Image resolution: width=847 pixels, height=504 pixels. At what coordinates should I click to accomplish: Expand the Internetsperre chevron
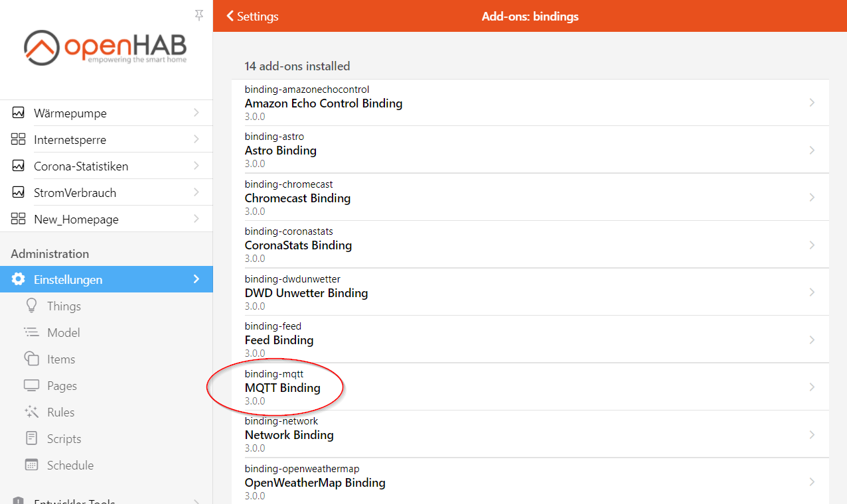196,139
